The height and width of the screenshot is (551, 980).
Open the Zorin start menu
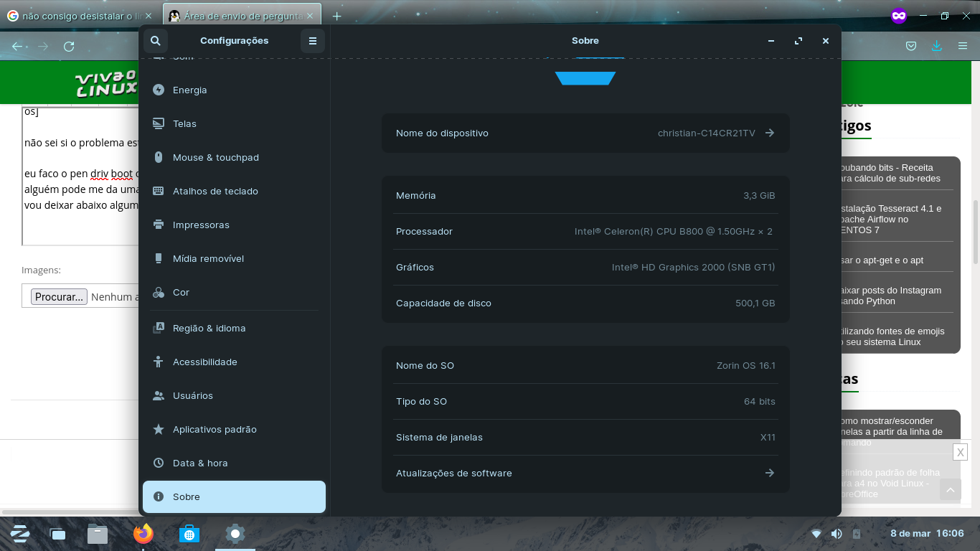20,534
